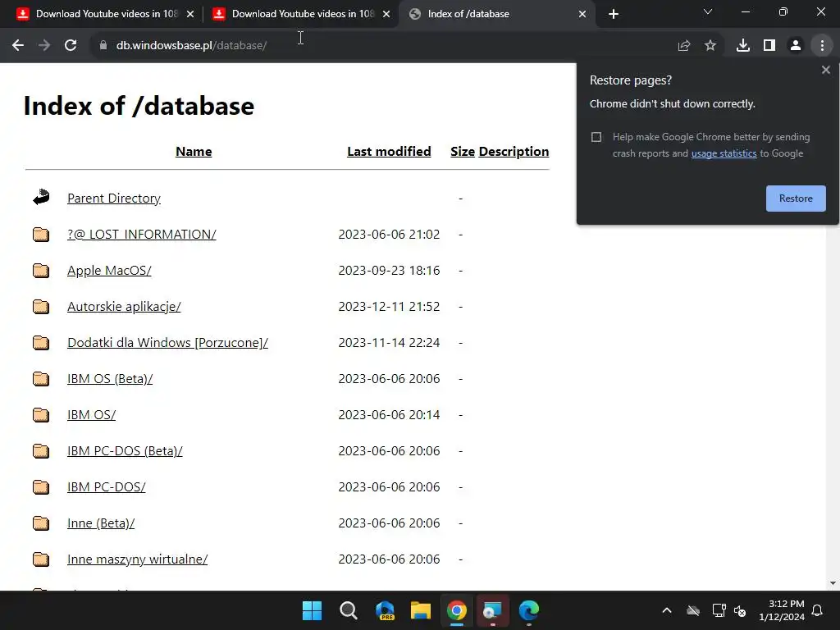Open the clock showing 3:12 PM
Viewport: 840px width, 630px height.
point(782,610)
